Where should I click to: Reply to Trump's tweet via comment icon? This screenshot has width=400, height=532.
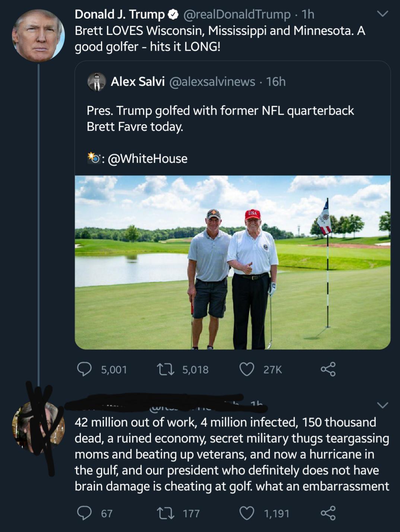[x=85, y=369]
